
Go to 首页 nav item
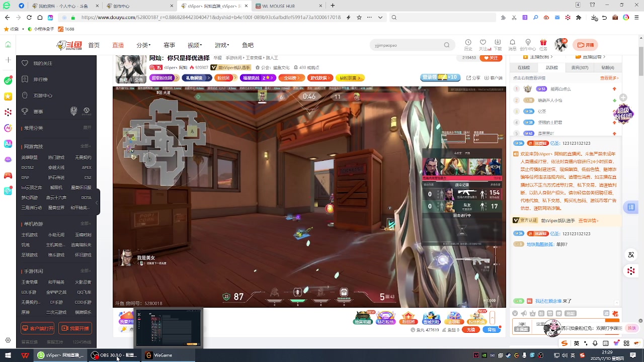tap(94, 45)
